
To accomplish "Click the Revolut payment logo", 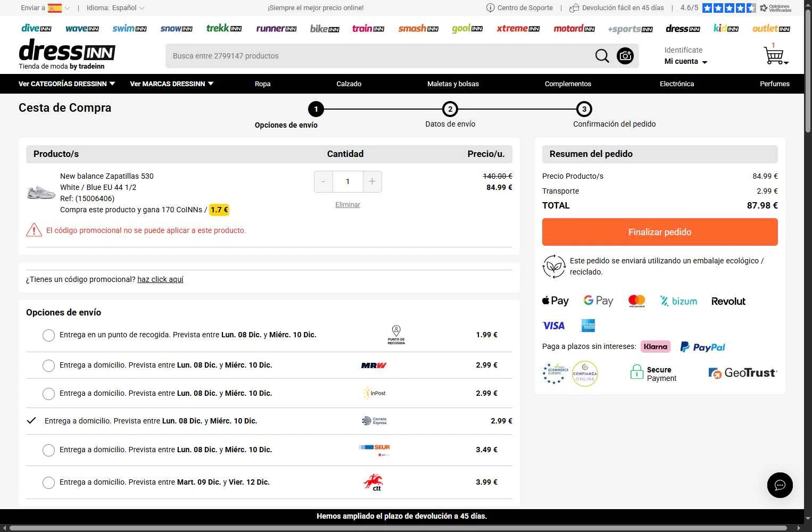I will coord(728,301).
